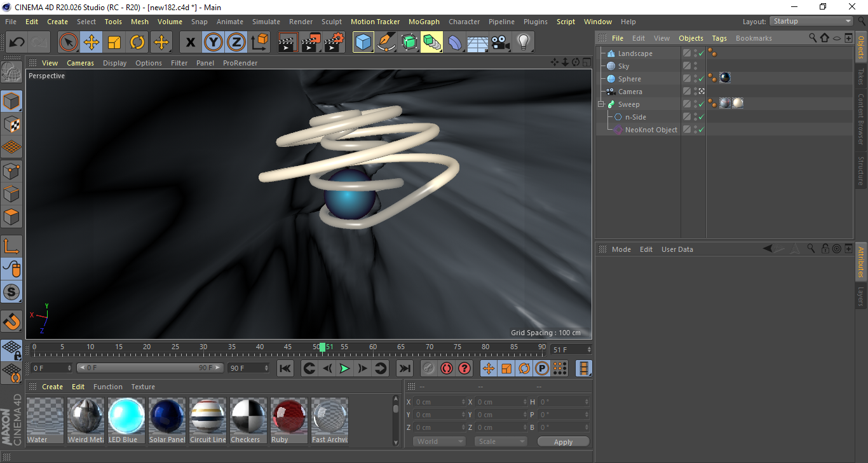
Task: Select the LED Blue material swatch
Action: pyautogui.click(x=126, y=420)
